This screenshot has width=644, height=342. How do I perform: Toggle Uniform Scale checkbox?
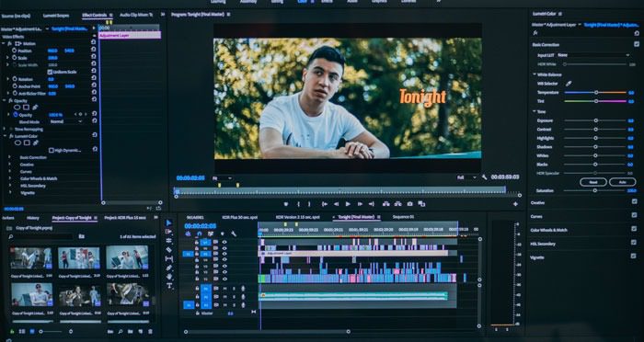[x=50, y=72]
